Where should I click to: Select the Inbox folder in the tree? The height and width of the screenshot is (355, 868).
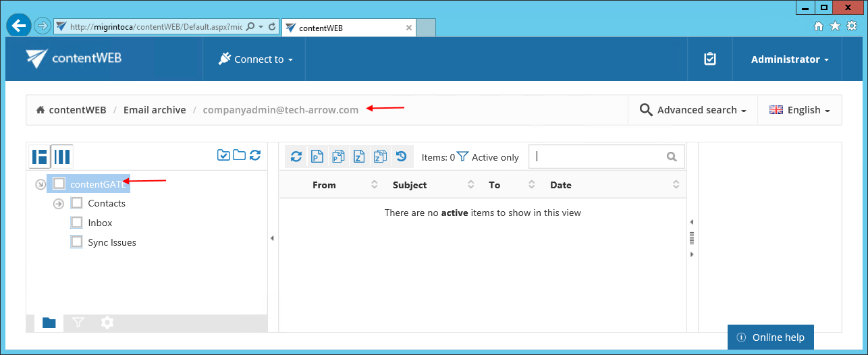pyautogui.click(x=100, y=223)
